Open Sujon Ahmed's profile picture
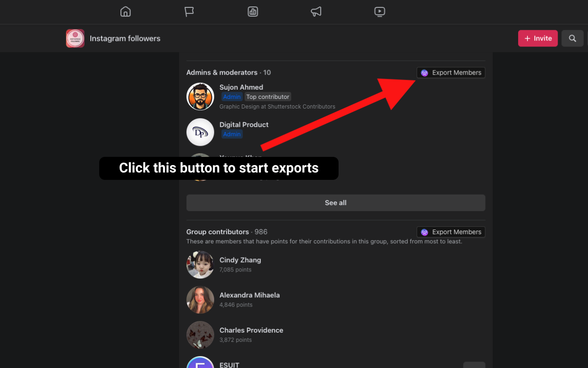Image resolution: width=588 pixels, height=368 pixels. click(x=200, y=96)
